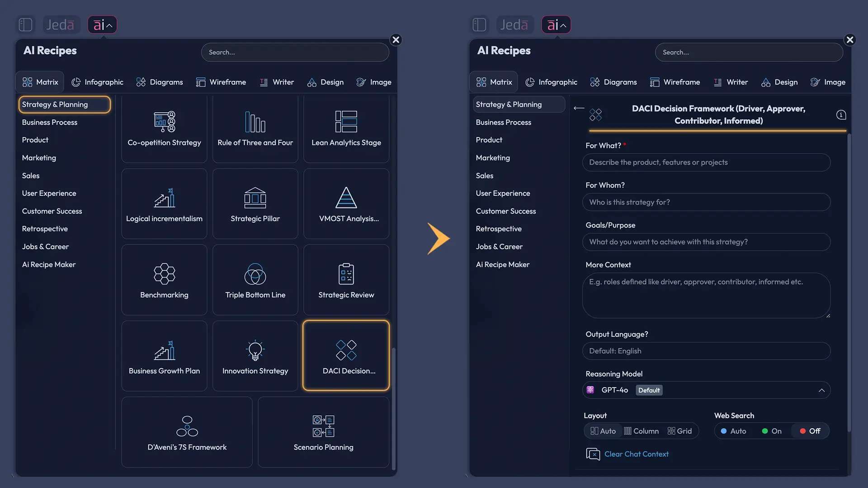The image size is (868, 488).
Task: Open the VMOST Analysis pyramid recipe
Action: tap(346, 204)
